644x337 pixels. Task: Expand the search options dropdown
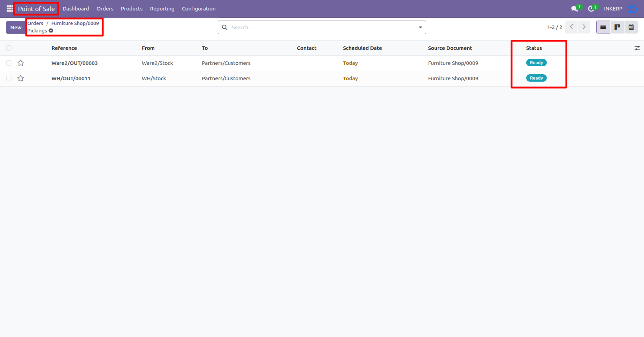click(x=420, y=27)
